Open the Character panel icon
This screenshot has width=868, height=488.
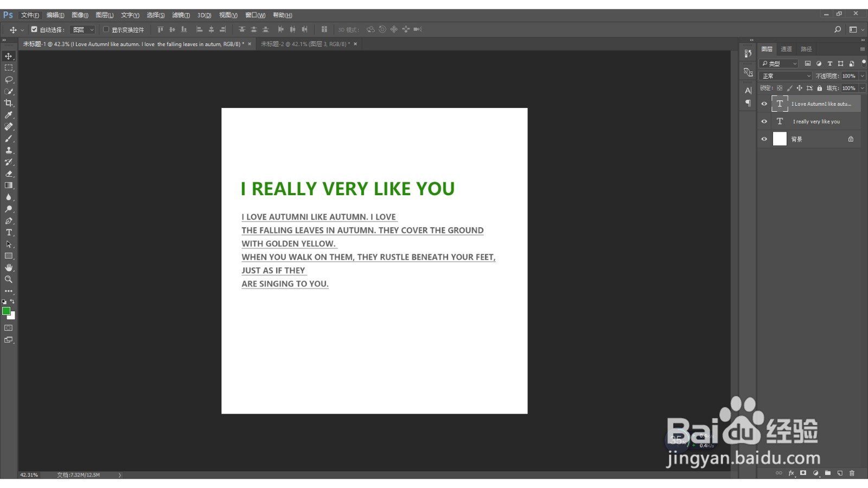pyautogui.click(x=748, y=91)
